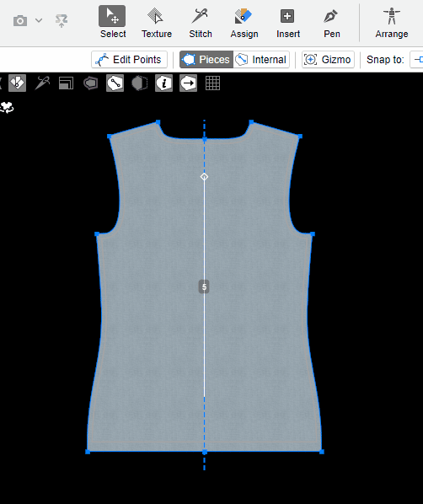This screenshot has width=423, height=504.
Task: Select the Texture tool
Action: click(157, 23)
